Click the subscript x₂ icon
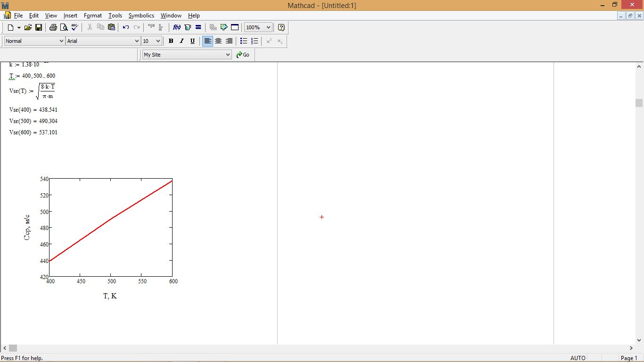Image resolution: width=644 pixels, height=362 pixels. click(280, 41)
